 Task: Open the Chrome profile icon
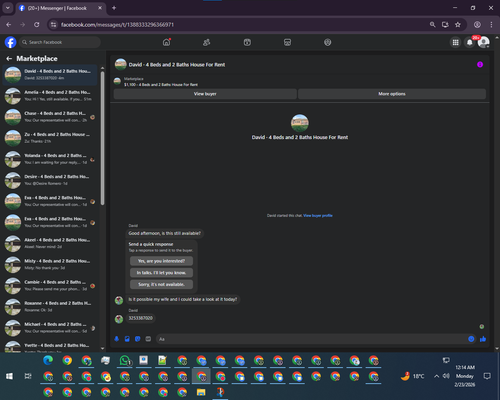pos(477,25)
